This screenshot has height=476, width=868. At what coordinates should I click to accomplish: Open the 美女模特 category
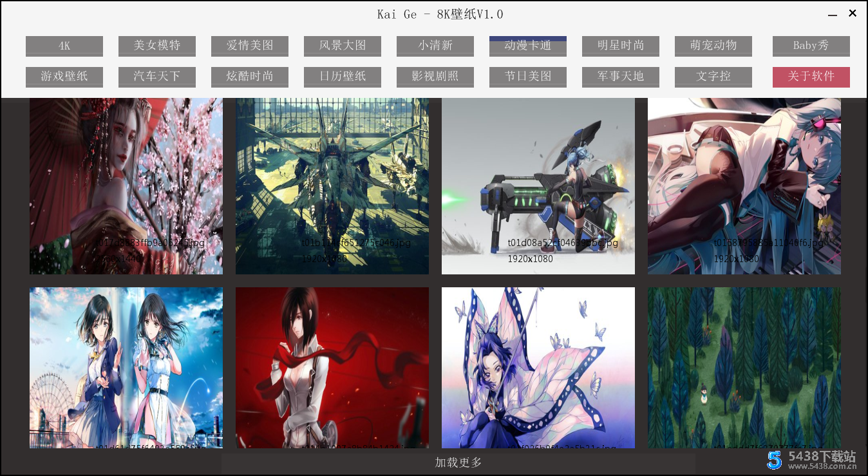coord(157,46)
